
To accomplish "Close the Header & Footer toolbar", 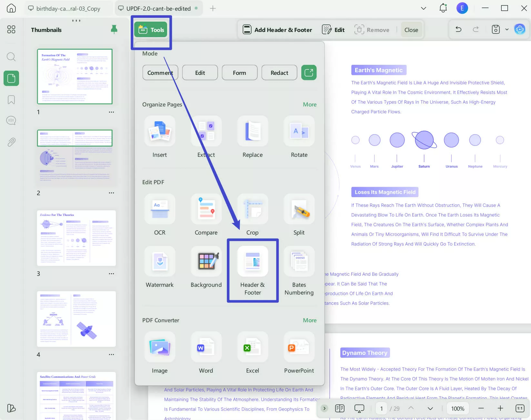I will pyautogui.click(x=411, y=30).
